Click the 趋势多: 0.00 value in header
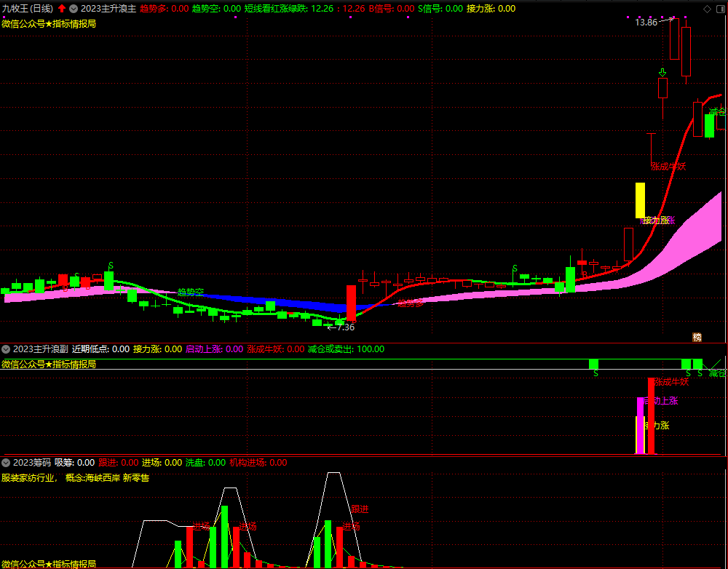Viewport: 728px width, 569px height. click(x=165, y=8)
